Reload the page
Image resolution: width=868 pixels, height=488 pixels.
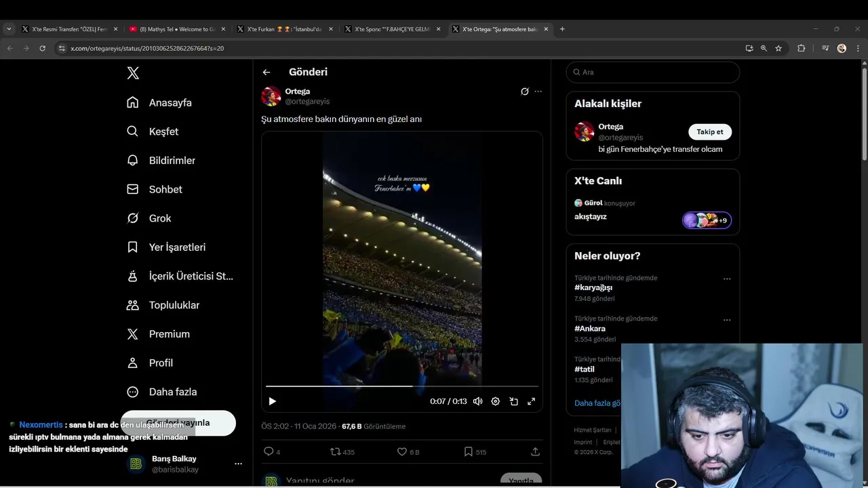coord(42,48)
